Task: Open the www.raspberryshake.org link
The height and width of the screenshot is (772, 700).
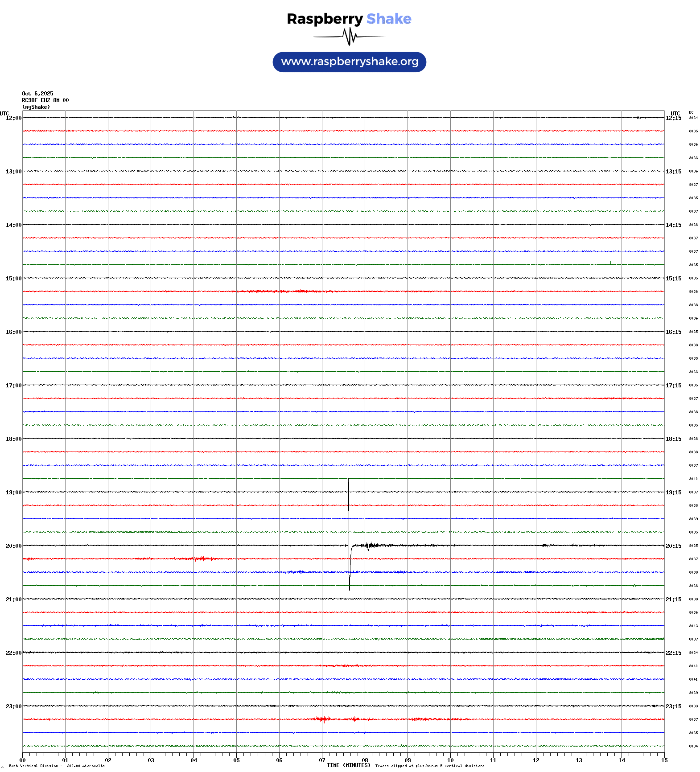Action: (350, 62)
